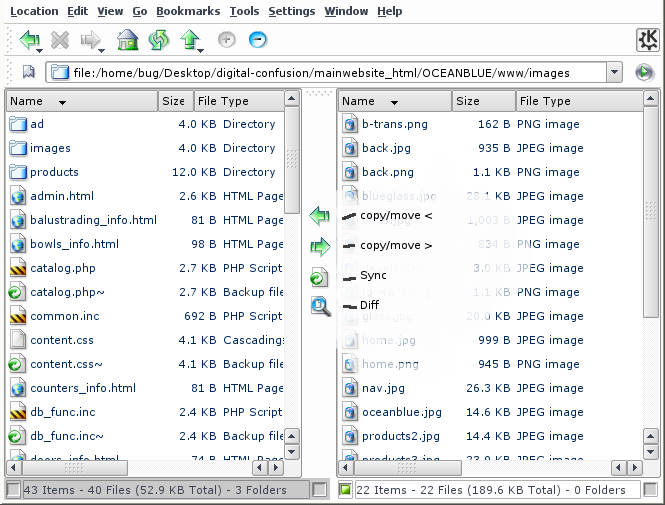The image size is (665, 505).
Task: Click the left panel scroll-up arrow at top
Action: (291, 99)
